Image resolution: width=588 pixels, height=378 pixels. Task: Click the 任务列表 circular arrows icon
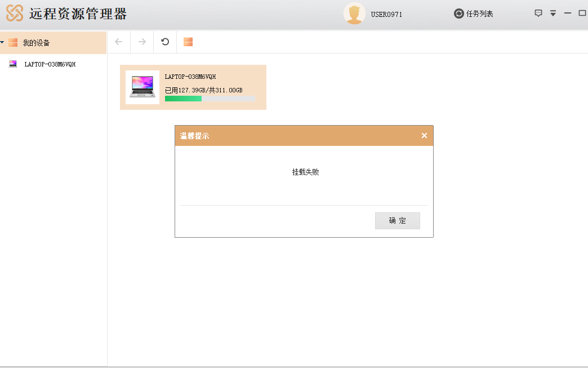pos(459,14)
